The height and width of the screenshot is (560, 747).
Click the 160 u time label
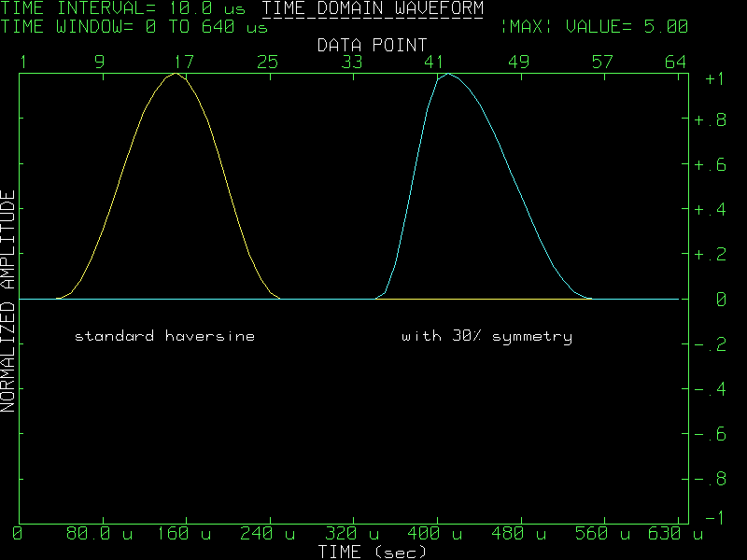click(x=183, y=533)
